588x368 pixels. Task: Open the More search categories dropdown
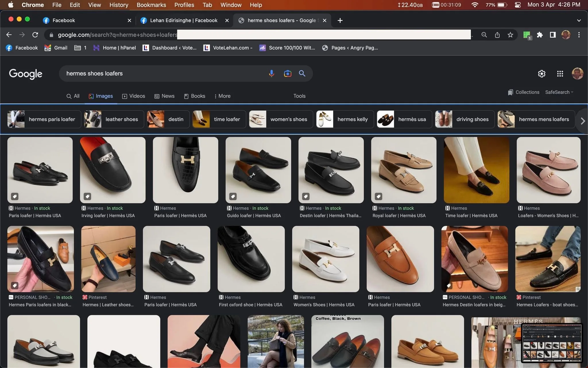point(222,96)
